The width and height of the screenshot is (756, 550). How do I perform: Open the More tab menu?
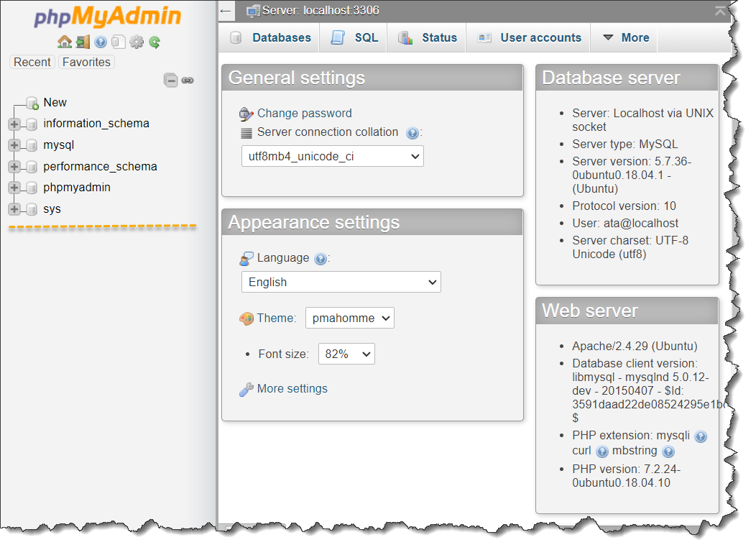point(625,37)
